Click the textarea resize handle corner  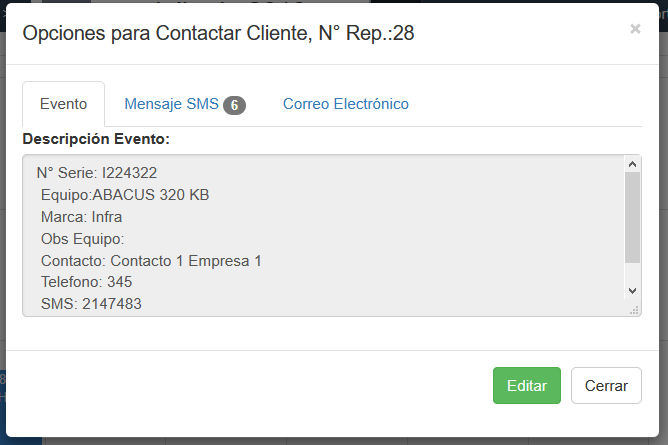(x=635, y=310)
